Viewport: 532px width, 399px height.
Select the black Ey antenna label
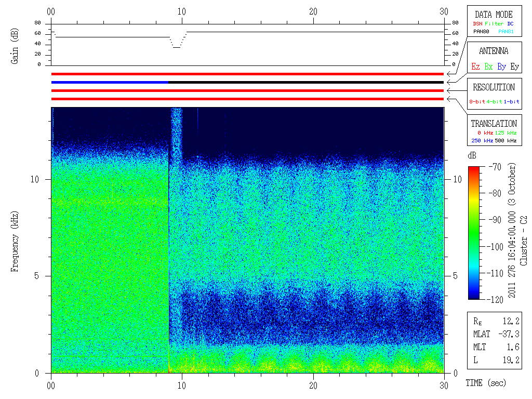515,66
